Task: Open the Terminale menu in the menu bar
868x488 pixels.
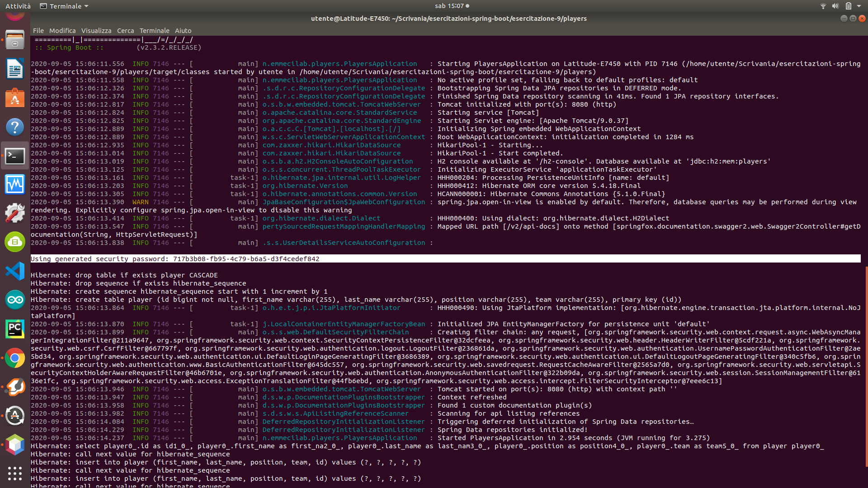Action: click(154, 31)
